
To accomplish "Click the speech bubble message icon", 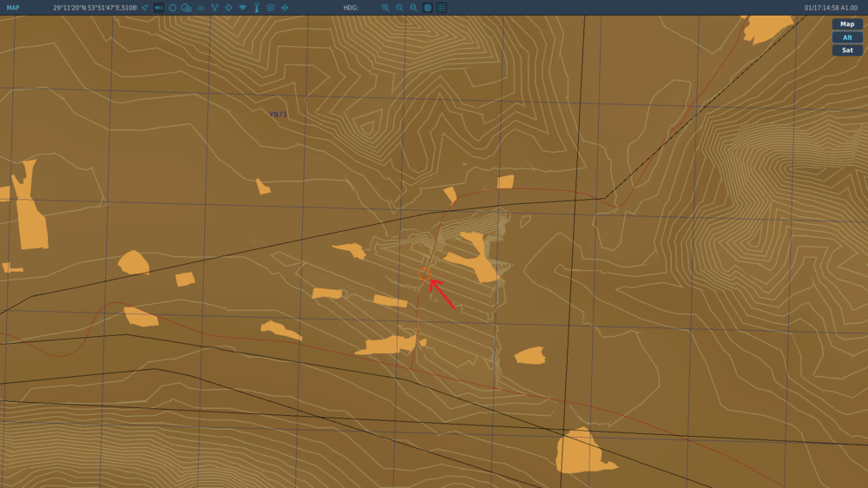I will pos(271,8).
